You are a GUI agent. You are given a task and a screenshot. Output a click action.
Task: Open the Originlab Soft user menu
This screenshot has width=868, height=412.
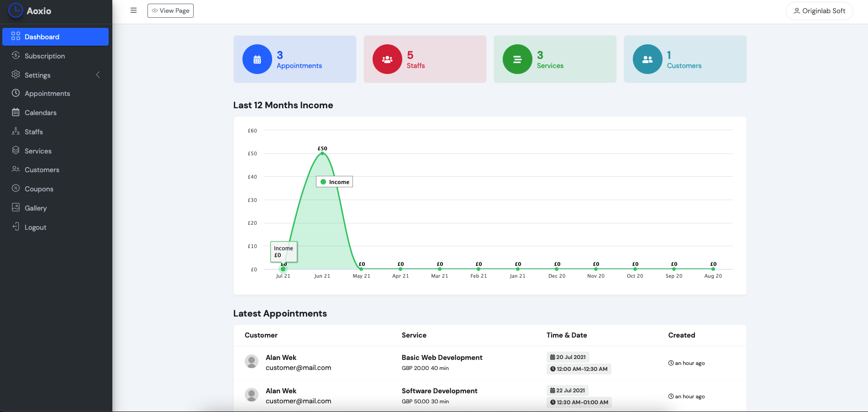click(x=819, y=11)
